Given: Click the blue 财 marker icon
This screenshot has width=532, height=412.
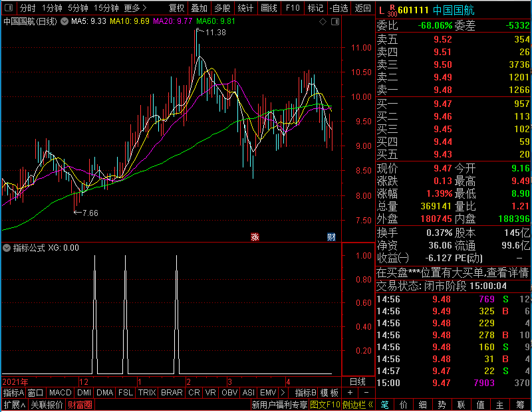Looking at the screenshot, I should pos(331,237).
